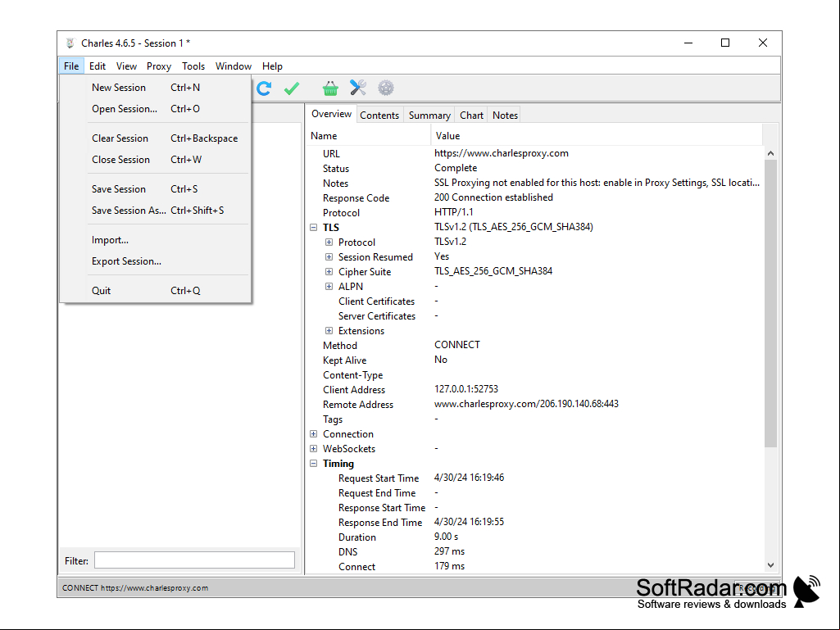
Task: Select the Connect value 179 ms
Action: [x=449, y=566]
